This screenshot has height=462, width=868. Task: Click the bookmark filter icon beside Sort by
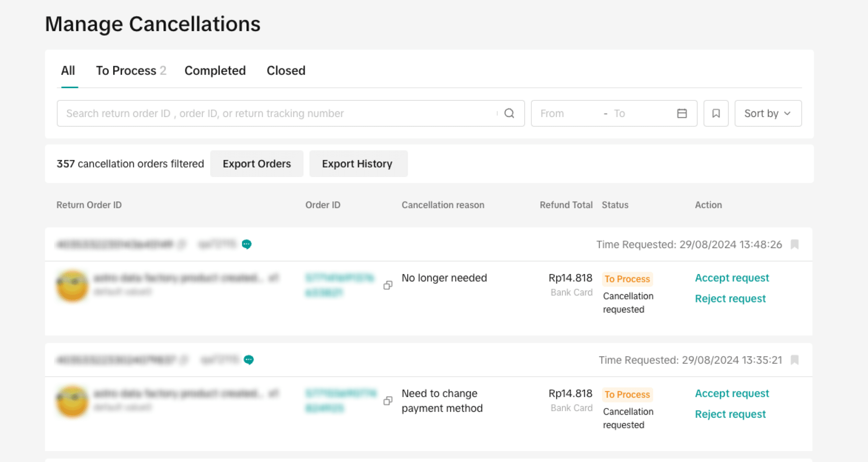pyautogui.click(x=716, y=114)
